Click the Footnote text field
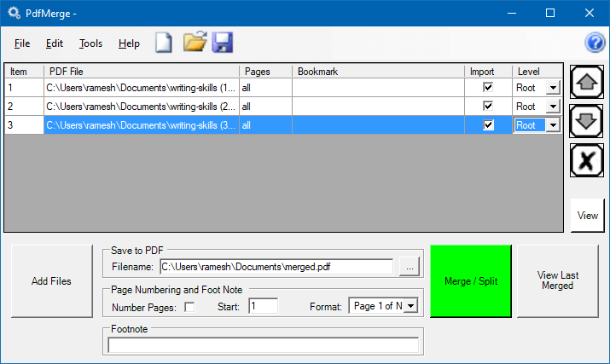Screen dimensions: 610x364 click(263, 345)
